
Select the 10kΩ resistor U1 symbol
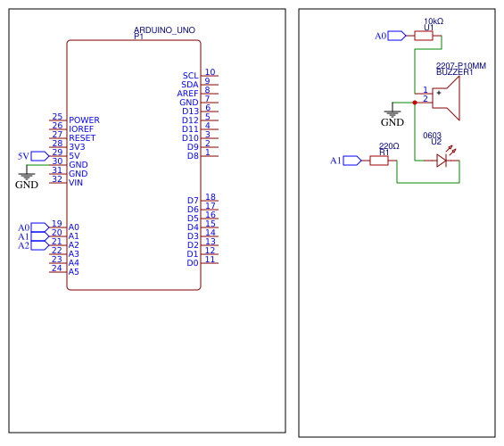click(x=424, y=36)
